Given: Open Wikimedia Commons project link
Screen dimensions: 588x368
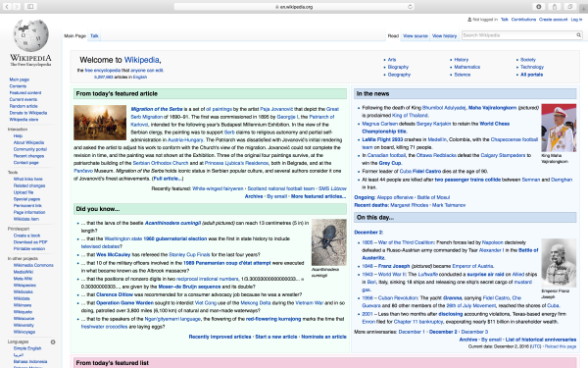Looking at the screenshot, I should point(33,265).
